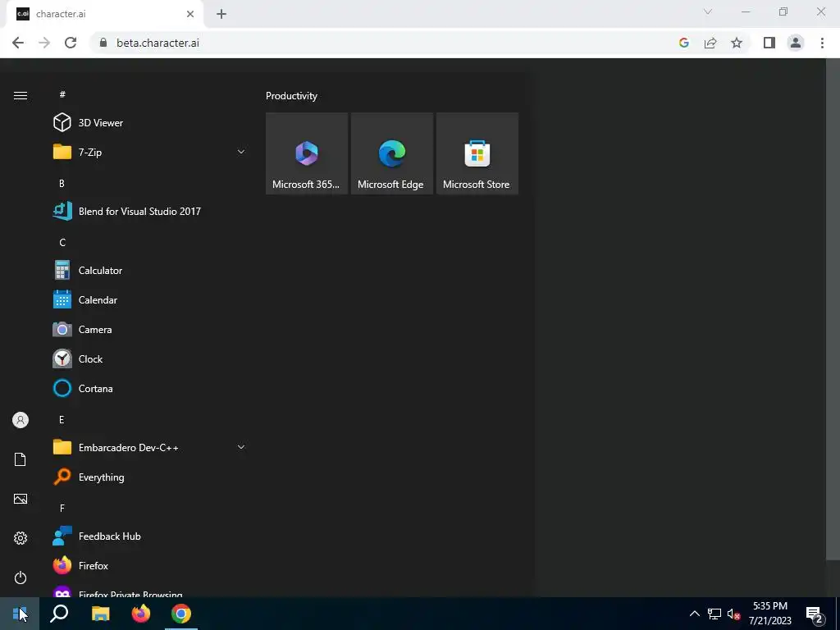Click the Power button in Start
The width and height of the screenshot is (840, 630).
coord(21,577)
